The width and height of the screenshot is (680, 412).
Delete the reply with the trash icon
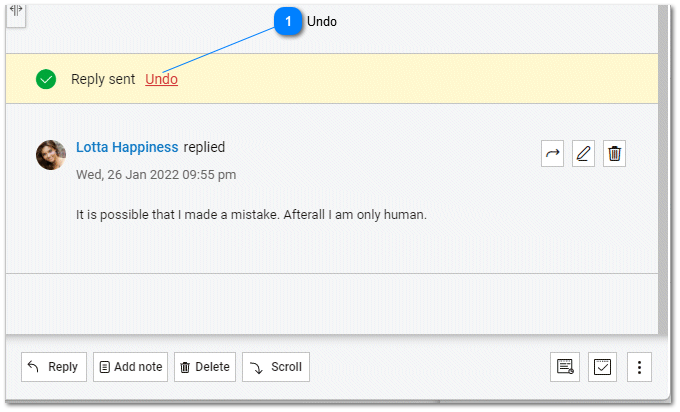click(615, 154)
